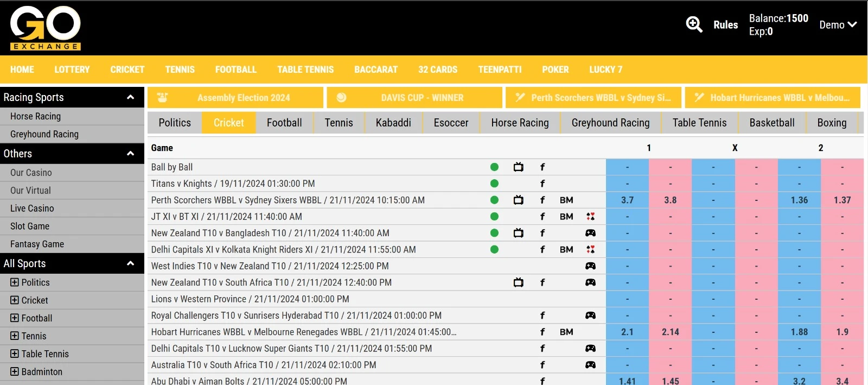Viewport: 868px width, 385px height.
Task: Switch to the Football sport tab
Action: pos(284,123)
